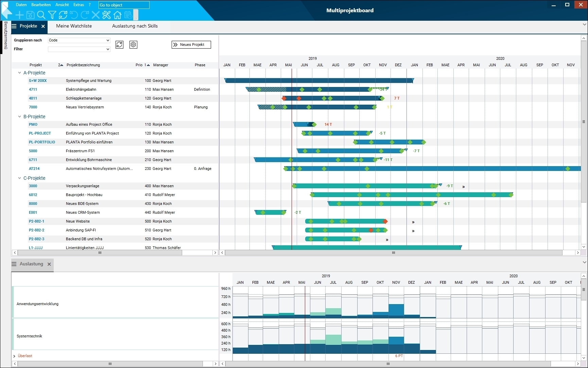Open project link AT214

click(34, 169)
